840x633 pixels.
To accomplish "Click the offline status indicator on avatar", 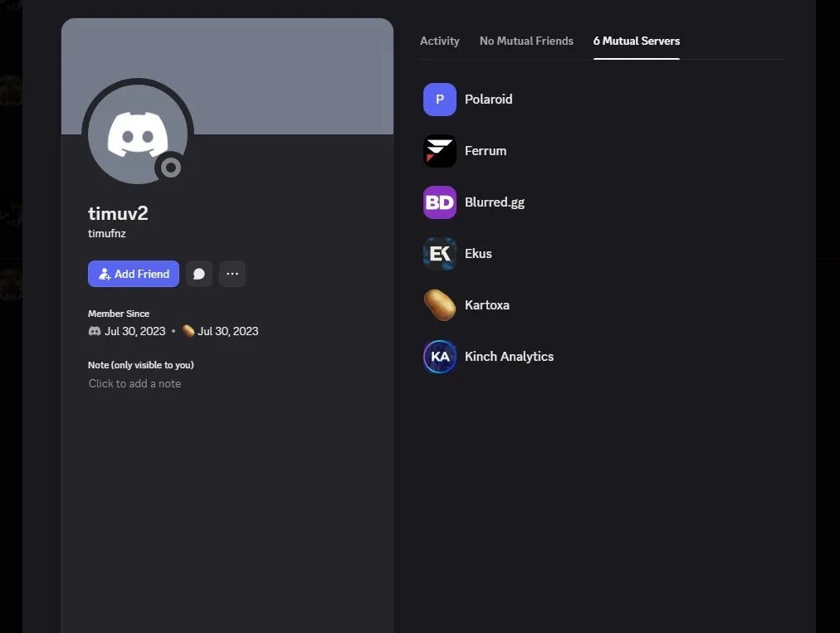I will (x=171, y=168).
